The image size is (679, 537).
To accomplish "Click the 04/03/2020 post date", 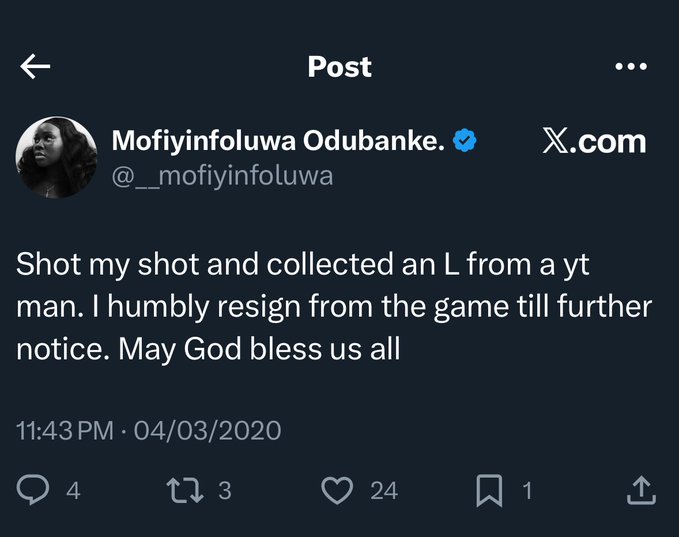I will 207,431.
